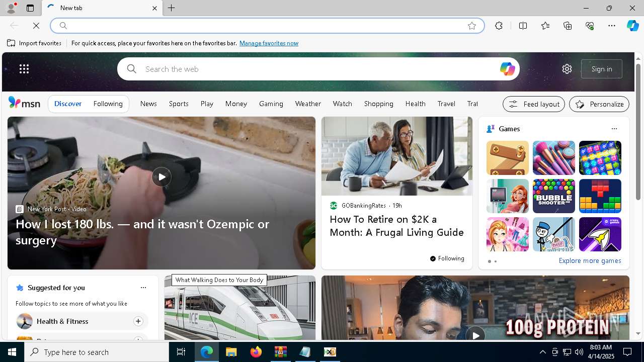644x362 pixels.
Task: Open the Explore more games link
Action: pos(590,261)
